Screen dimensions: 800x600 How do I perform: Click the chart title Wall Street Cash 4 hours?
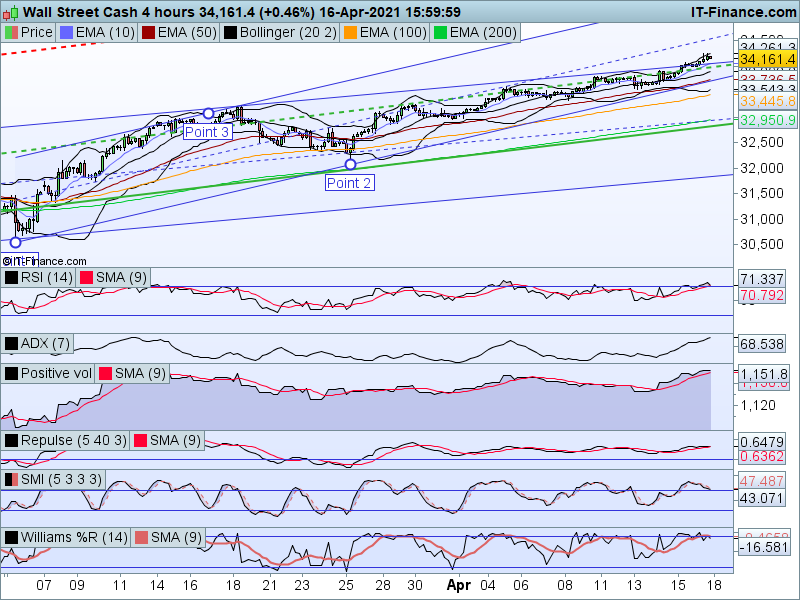(x=114, y=12)
